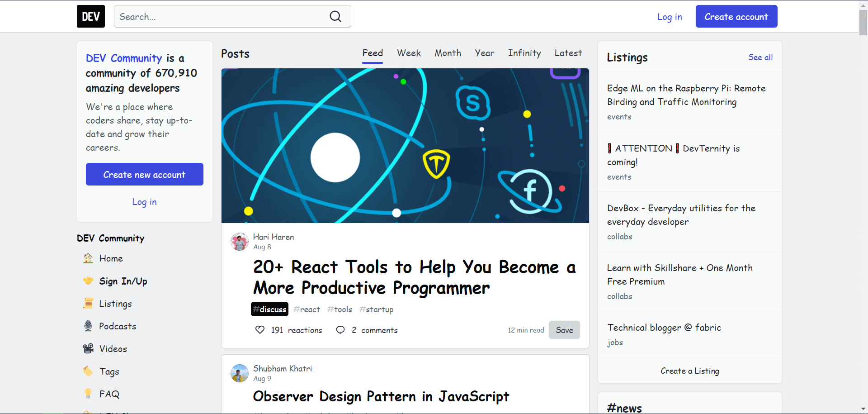The width and height of the screenshot is (868, 414).
Task: Click the DEV logo in header
Action: pyautogui.click(x=91, y=16)
